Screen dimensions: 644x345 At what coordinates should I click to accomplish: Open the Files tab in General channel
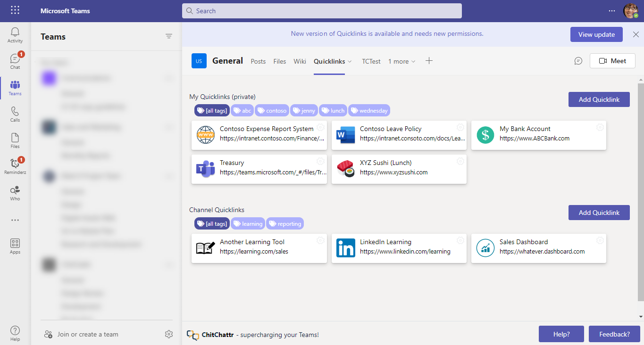pyautogui.click(x=280, y=61)
